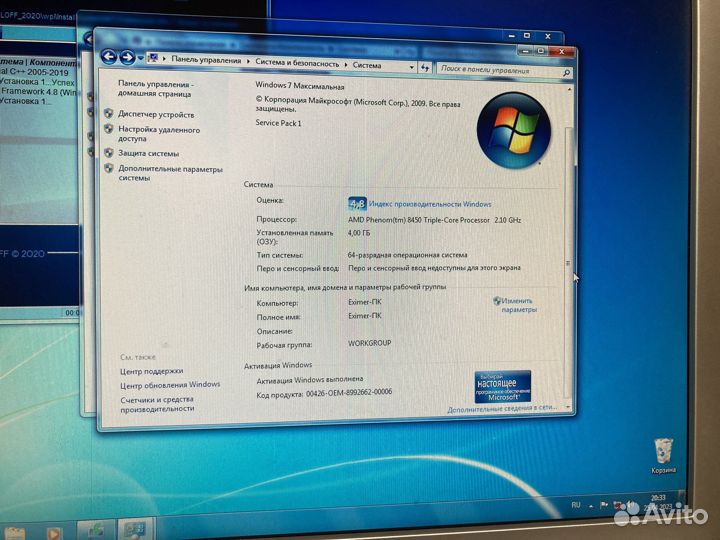
Task: Click the 64-разрядная операционная система text
Action: (x=407, y=254)
